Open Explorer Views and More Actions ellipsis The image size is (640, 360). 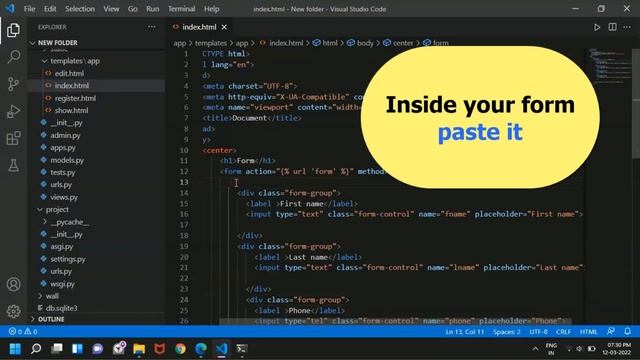(152, 27)
